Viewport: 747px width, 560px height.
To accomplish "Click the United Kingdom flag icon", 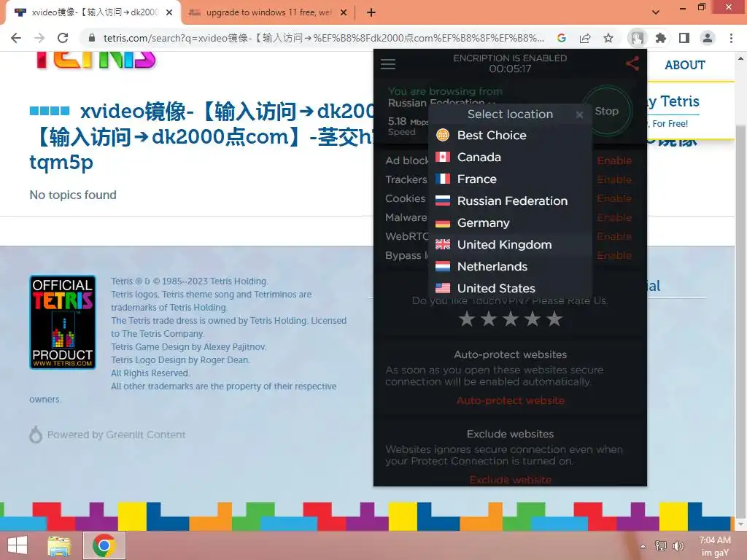I will 443,245.
